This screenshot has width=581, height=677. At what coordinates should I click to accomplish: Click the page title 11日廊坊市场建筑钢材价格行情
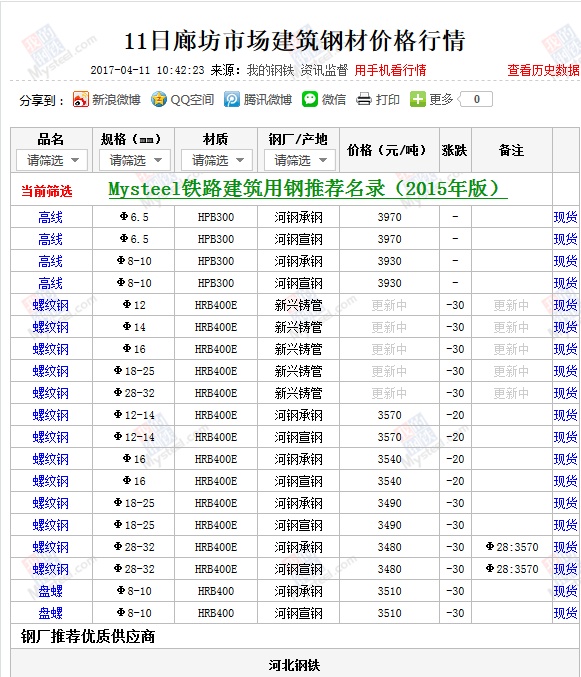point(295,41)
